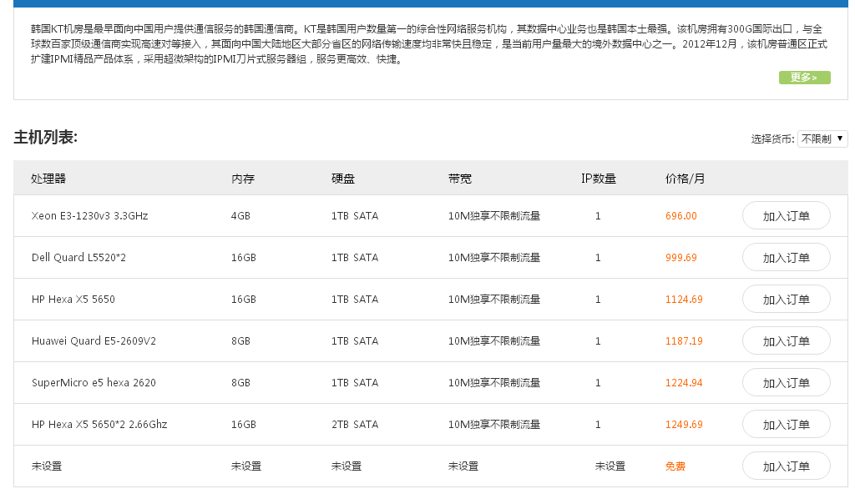
Task: Click the 主机列表 heading
Action: (46, 137)
